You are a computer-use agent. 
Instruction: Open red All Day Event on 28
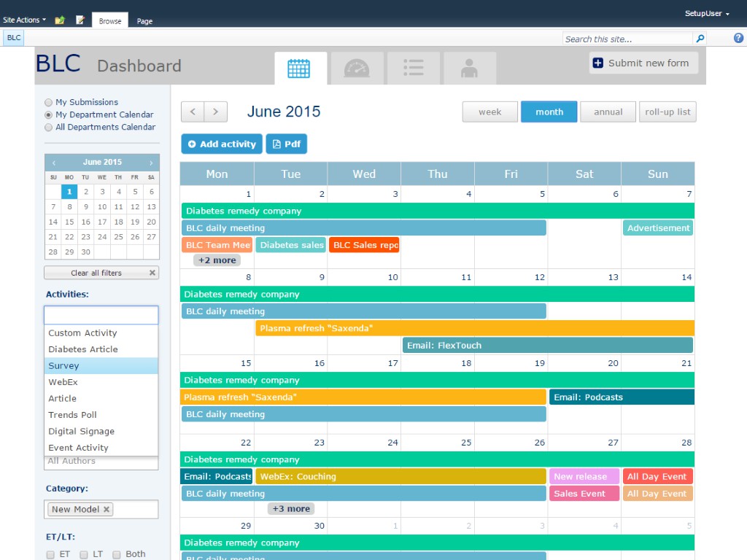657,476
